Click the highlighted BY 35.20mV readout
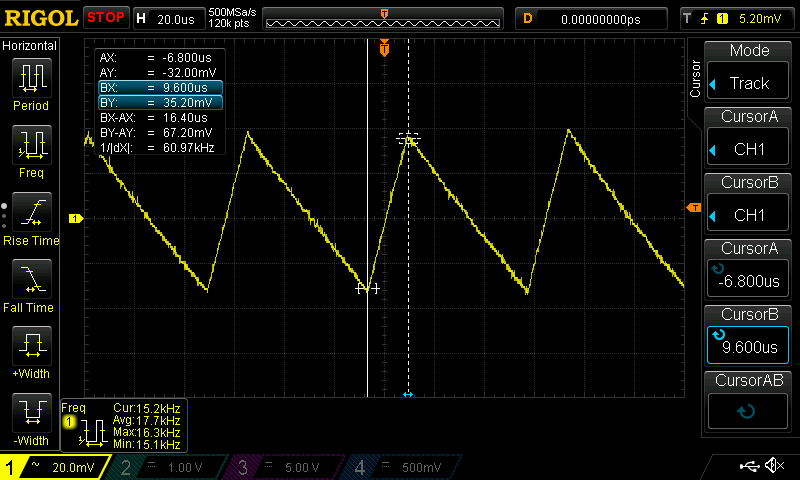This screenshot has width=800, height=480. (x=160, y=103)
